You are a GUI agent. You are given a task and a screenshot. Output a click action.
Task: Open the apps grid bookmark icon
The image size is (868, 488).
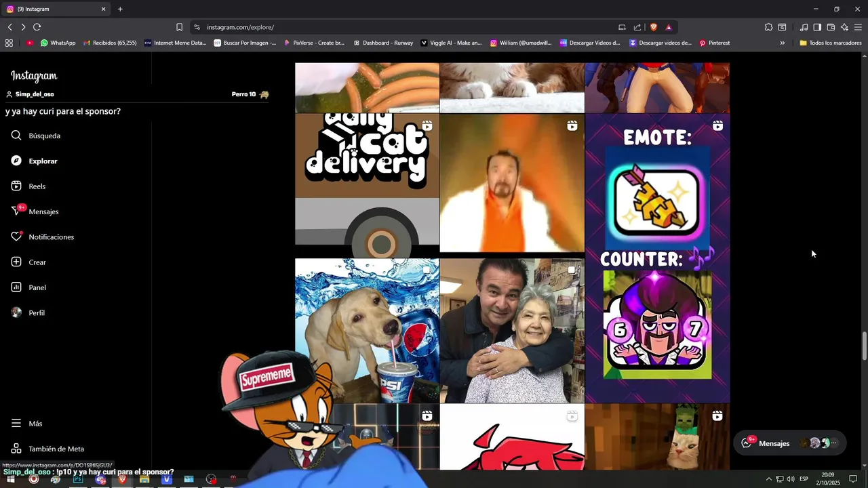pyautogui.click(x=9, y=43)
